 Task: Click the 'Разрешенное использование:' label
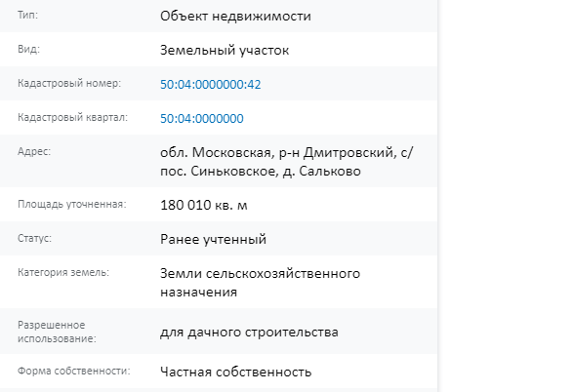tap(57, 332)
